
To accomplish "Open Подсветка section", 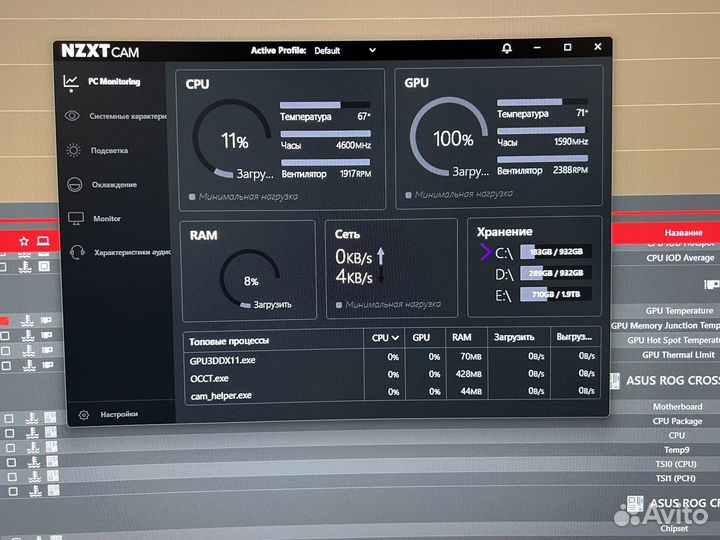I will coord(109,151).
